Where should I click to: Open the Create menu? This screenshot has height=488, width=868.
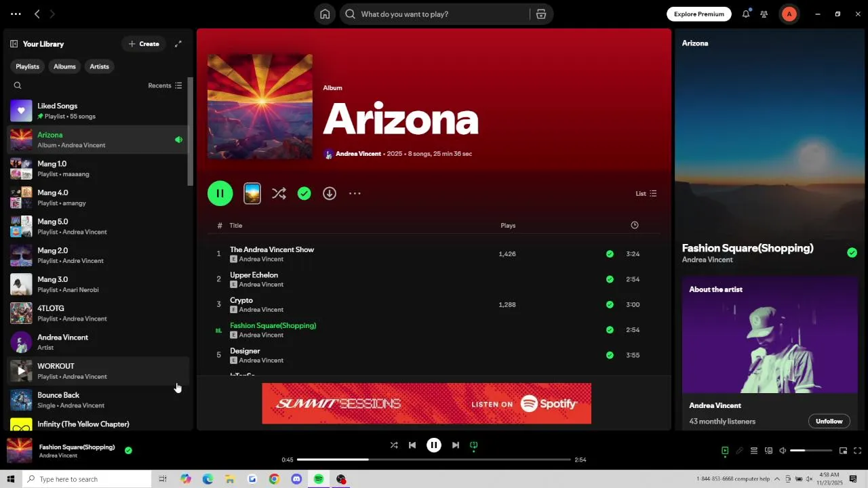[144, 44]
